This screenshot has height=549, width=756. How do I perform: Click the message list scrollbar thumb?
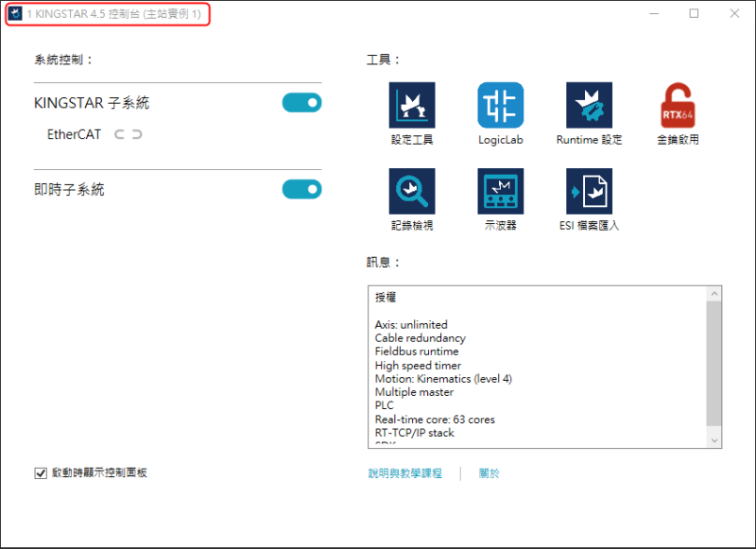tap(714, 364)
